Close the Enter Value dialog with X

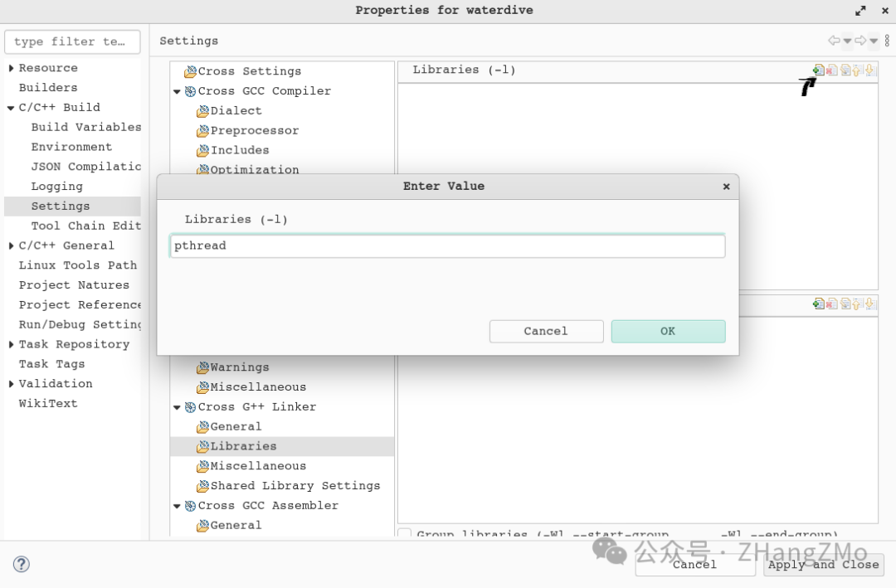(x=726, y=187)
